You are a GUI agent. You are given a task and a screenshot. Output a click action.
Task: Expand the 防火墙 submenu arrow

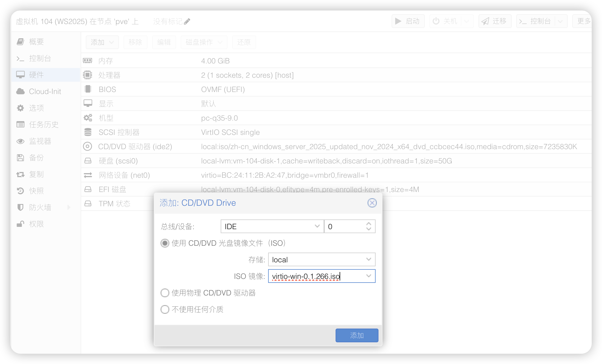[x=69, y=207]
